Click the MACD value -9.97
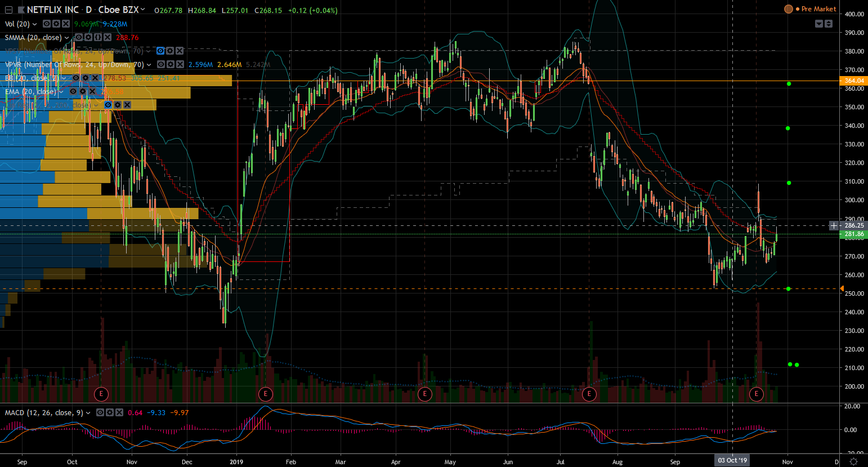 [180, 412]
